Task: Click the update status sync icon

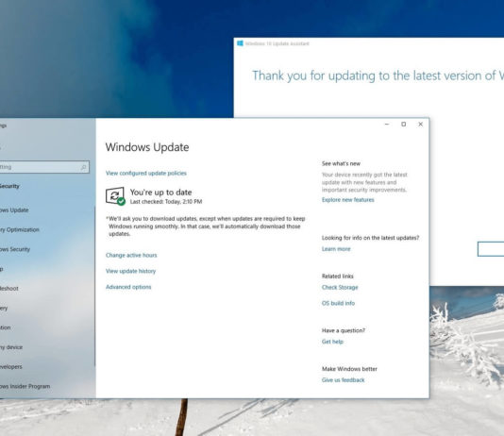Action: point(115,196)
